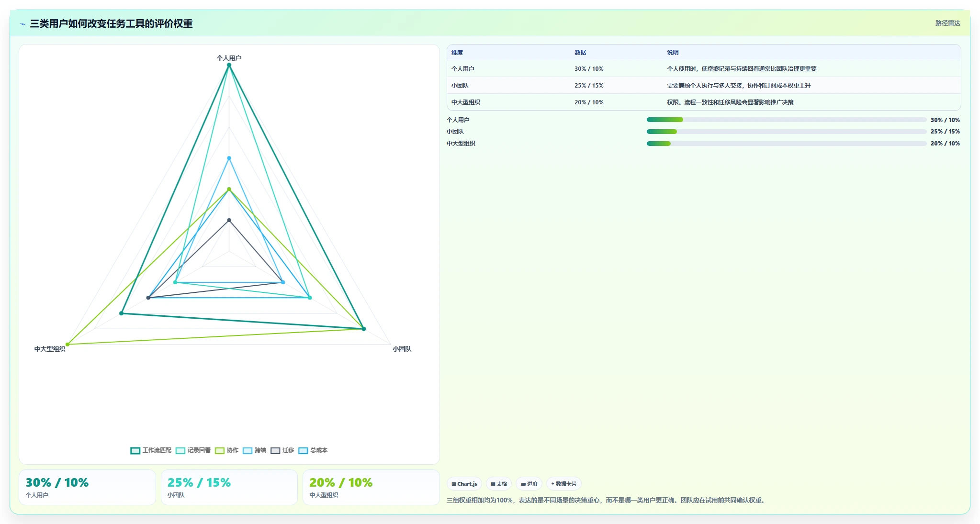Viewport: 980px width, 524px height.
Task: Click the lime green point at 中大型组织 corner
Action: 68,344
